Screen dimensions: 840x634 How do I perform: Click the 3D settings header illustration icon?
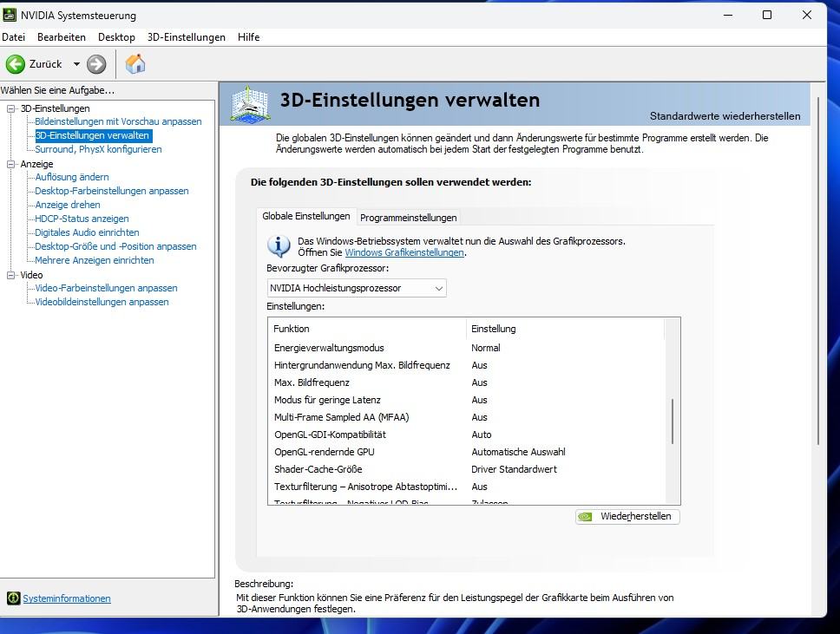(x=250, y=103)
